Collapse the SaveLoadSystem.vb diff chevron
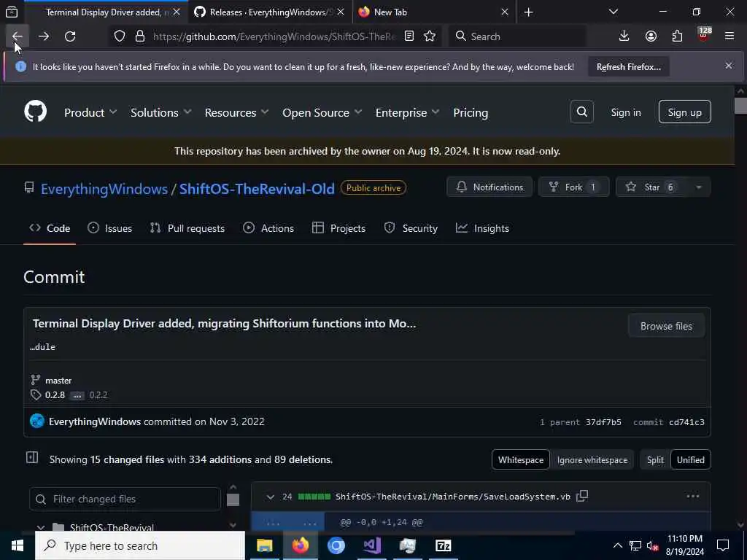This screenshot has width=747, height=560. (x=270, y=497)
